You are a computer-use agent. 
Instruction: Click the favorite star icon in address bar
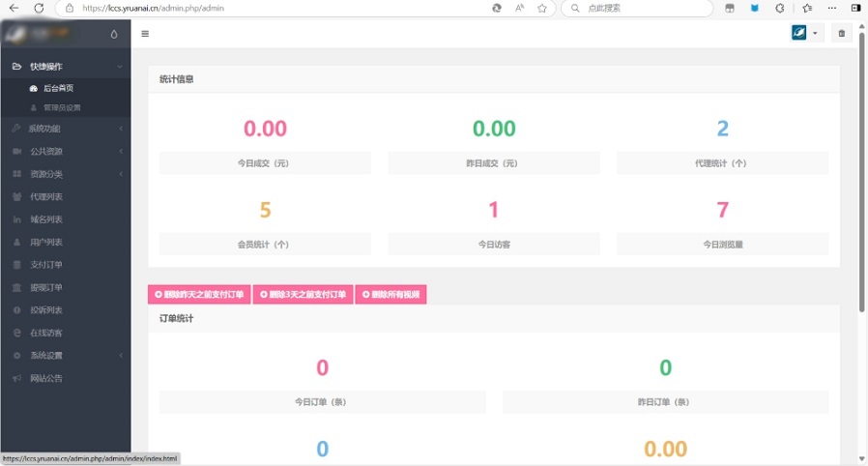tap(542, 8)
